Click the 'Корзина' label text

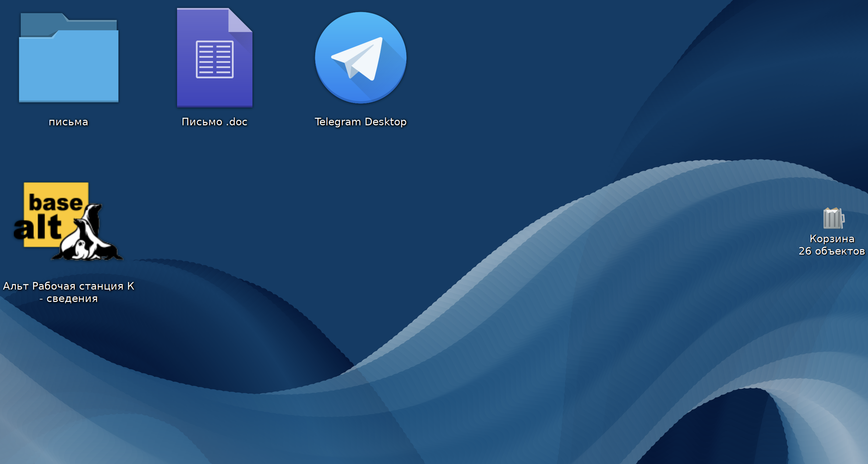(832, 239)
